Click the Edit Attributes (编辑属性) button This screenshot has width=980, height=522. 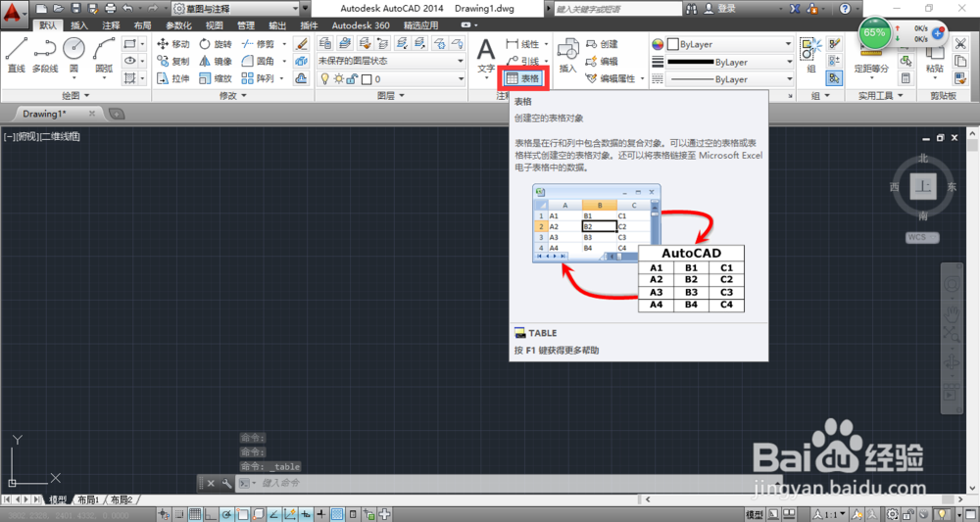click(x=611, y=78)
